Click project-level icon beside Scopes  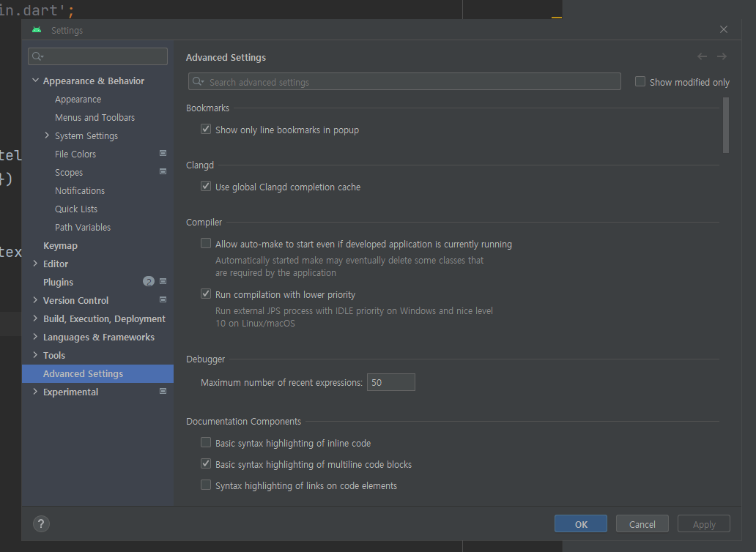(x=163, y=171)
